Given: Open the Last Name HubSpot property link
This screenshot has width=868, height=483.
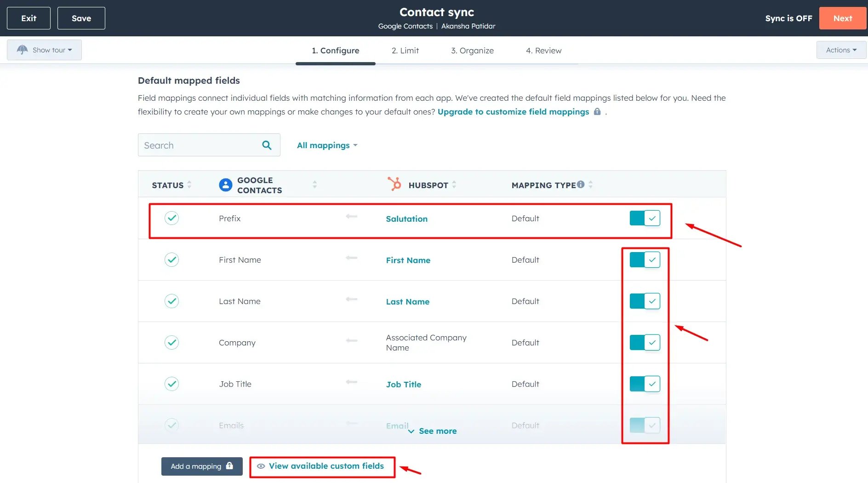Looking at the screenshot, I should click(407, 302).
